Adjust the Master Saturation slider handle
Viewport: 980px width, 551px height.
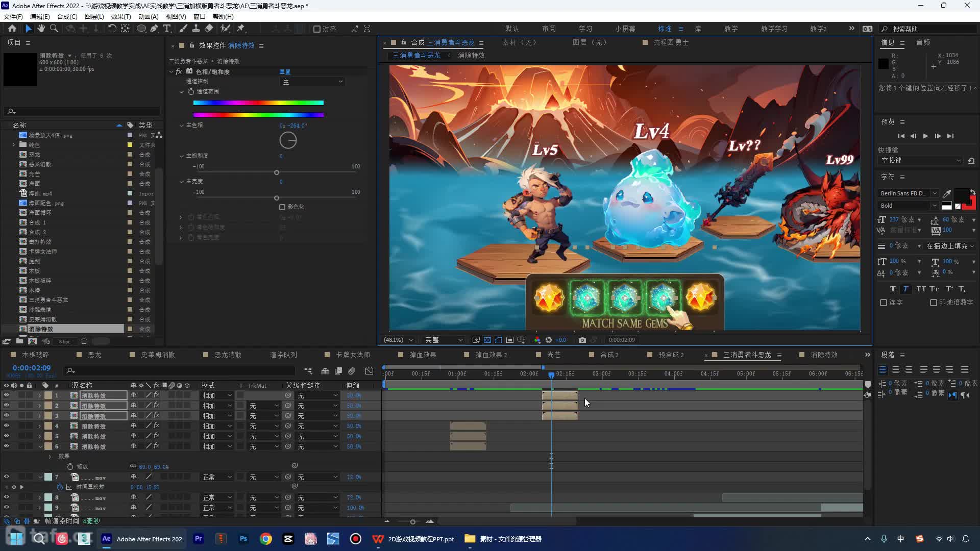277,172
